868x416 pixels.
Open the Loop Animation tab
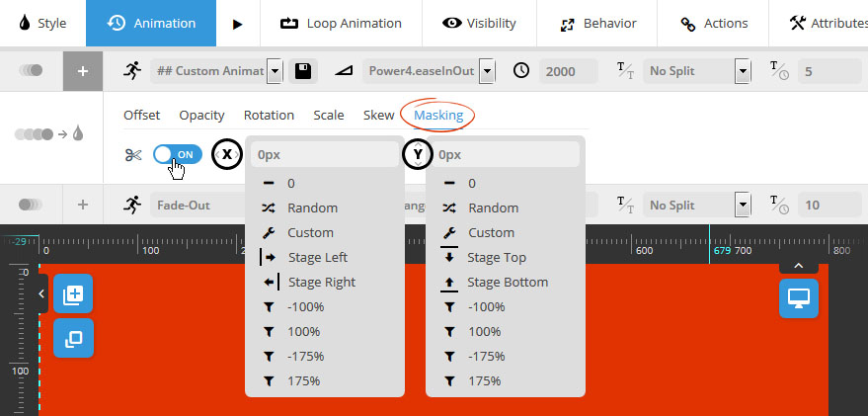click(x=341, y=23)
